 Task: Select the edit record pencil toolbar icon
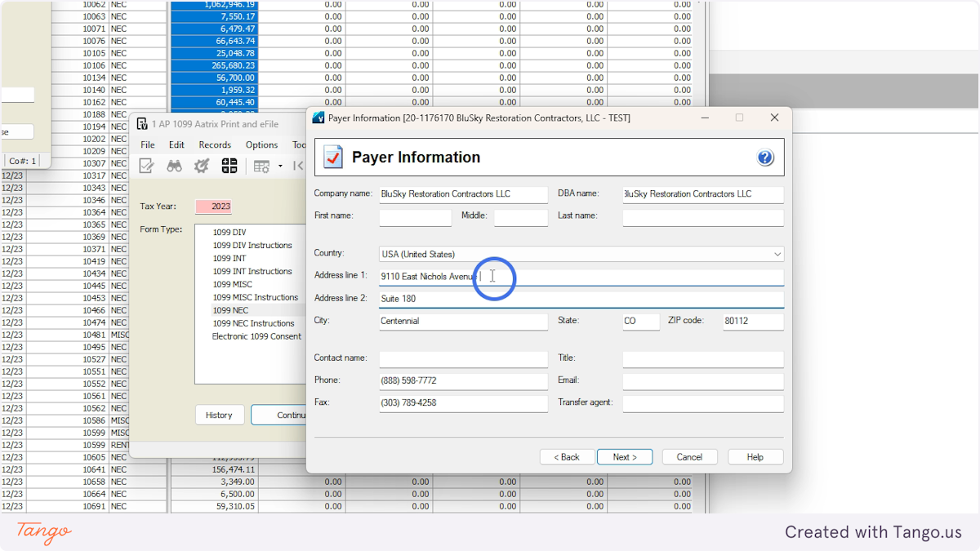[x=148, y=165]
